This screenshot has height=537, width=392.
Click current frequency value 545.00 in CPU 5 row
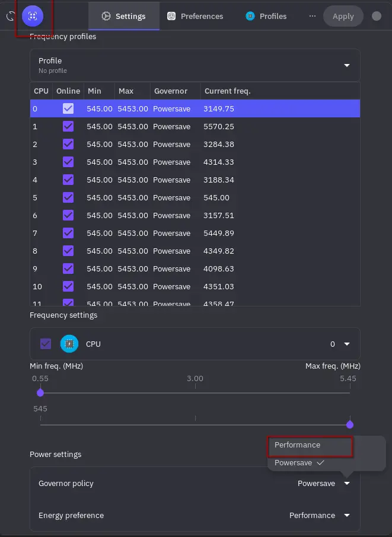tap(216, 197)
